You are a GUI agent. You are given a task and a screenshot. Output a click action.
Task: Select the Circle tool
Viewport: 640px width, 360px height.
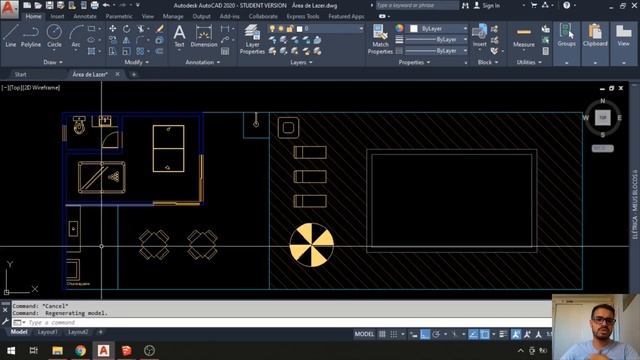click(x=54, y=36)
